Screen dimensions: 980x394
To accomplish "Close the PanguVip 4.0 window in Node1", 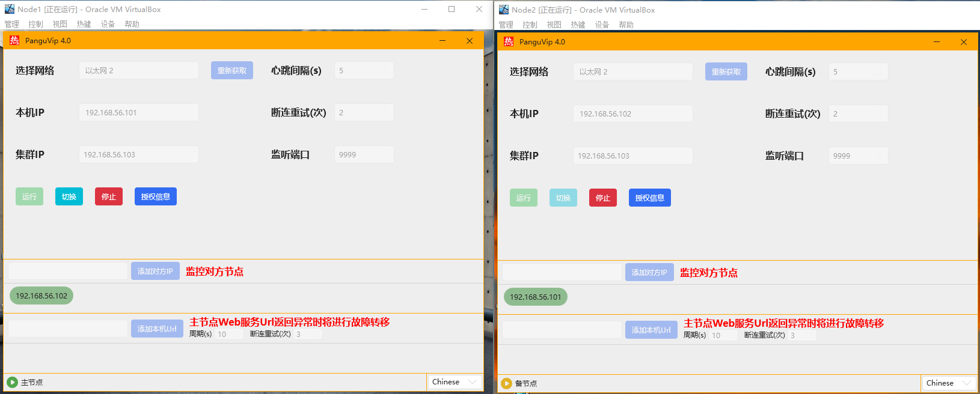I will 470,41.
